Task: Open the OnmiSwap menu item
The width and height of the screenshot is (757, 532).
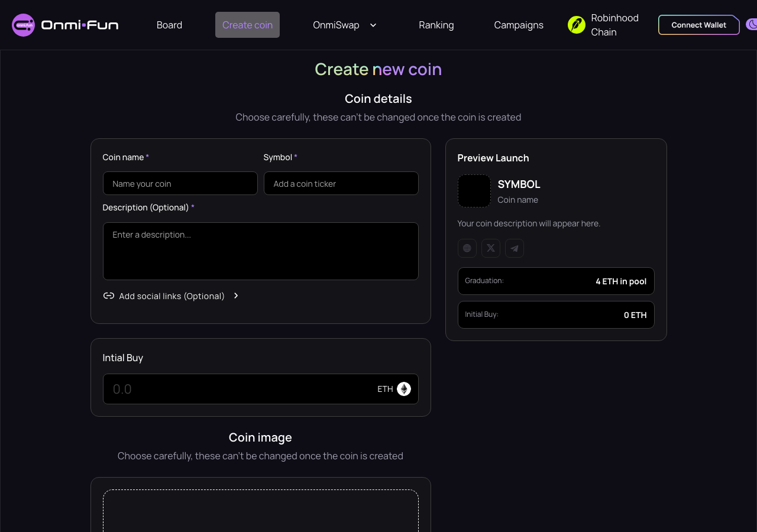Action: click(336, 25)
